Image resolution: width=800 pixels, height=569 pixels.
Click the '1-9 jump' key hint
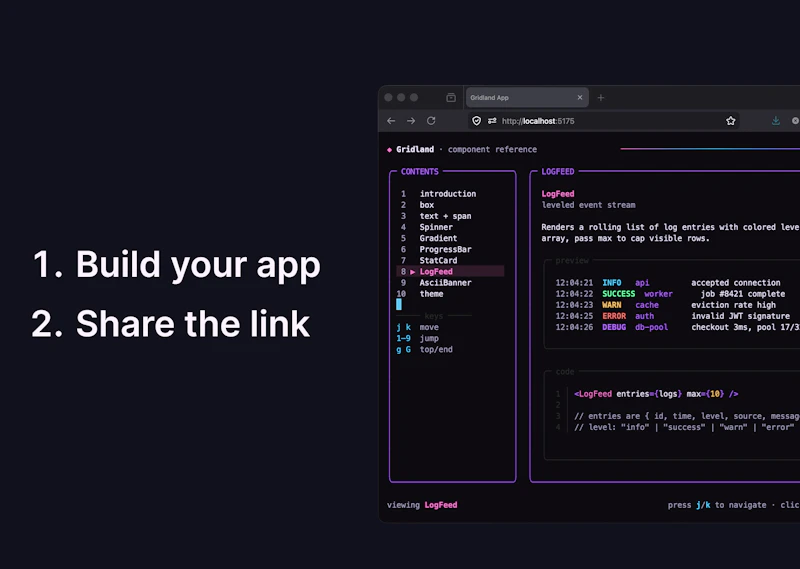coord(417,338)
